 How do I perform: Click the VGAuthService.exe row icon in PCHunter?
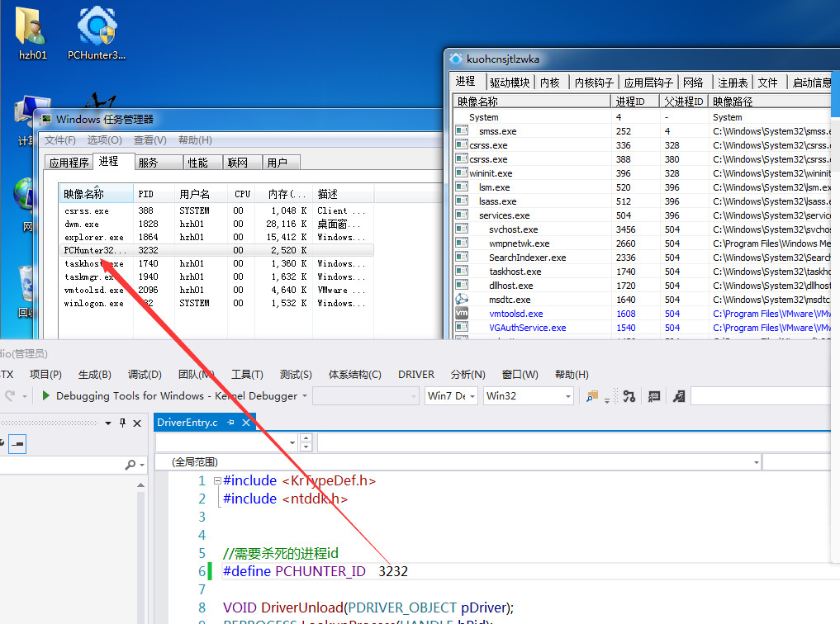461,327
